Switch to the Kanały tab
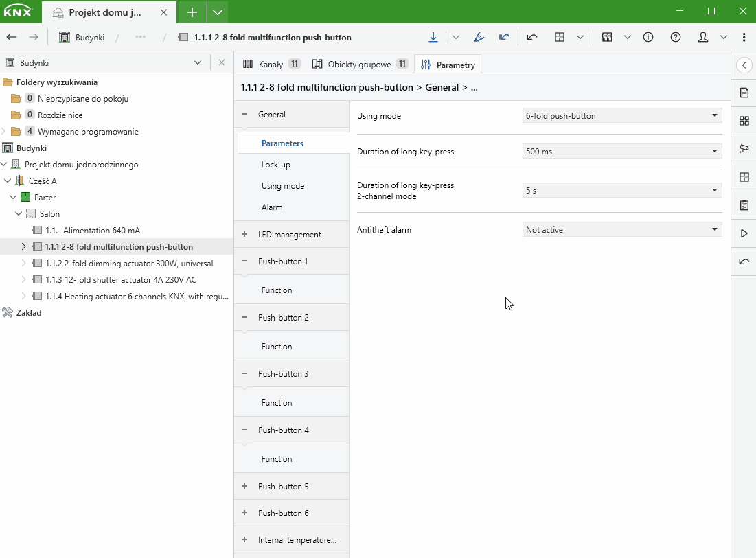This screenshot has height=558, width=756. click(x=271, y=65)
